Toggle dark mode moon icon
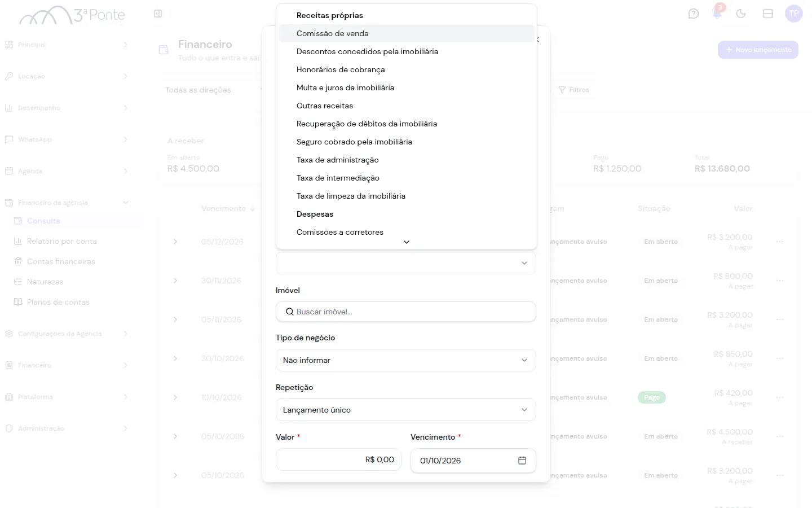The image size is (812, 508). point(741,14)
